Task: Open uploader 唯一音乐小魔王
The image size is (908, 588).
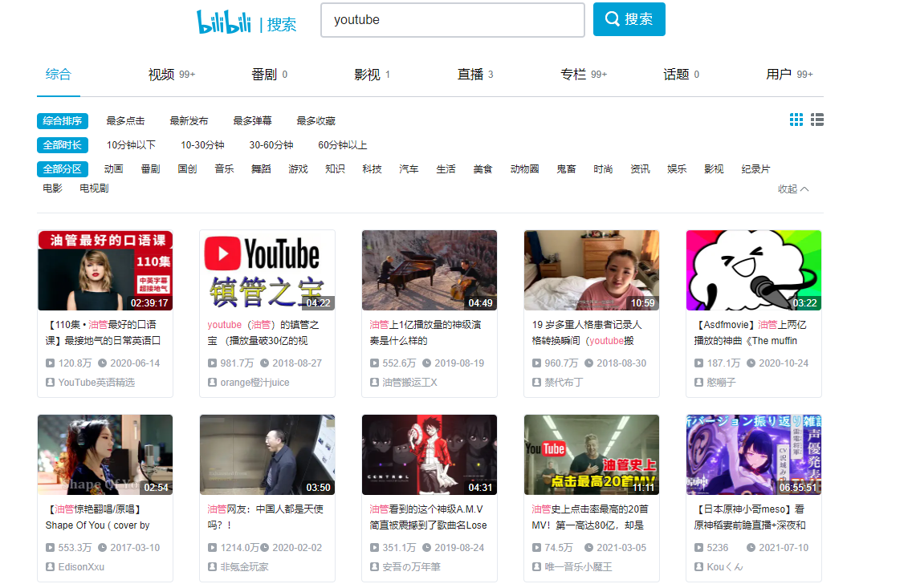Action: pos(578,566)
